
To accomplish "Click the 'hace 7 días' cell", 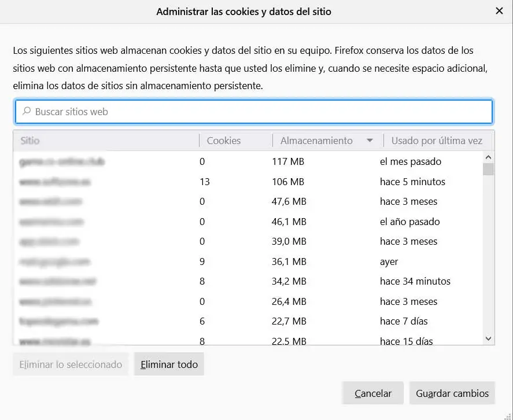I will 403,321.
